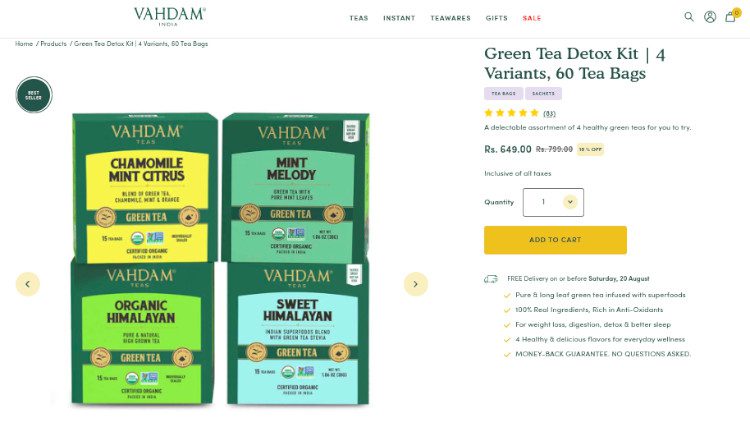Follow the Products breadcrumb link
Viewport: 750px width, 427px height.
pos(53,44)
